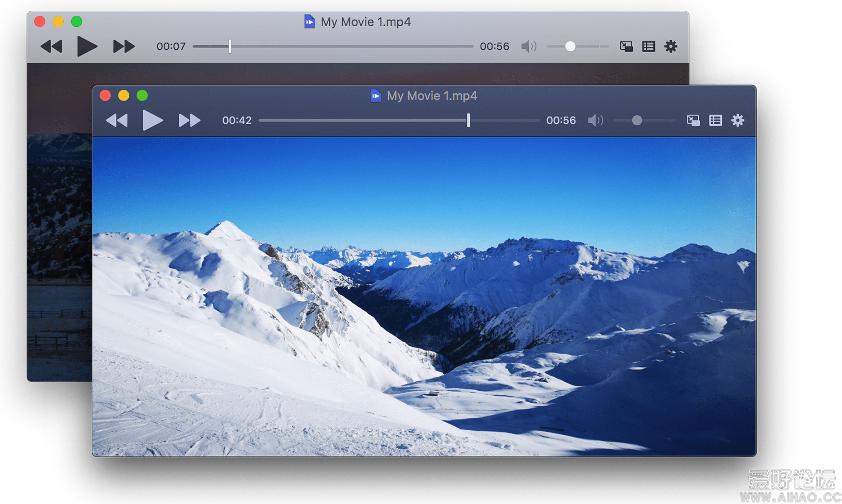The width and height of the screenshot is (842, 504).
Task: Toggle picture-in-picture in the background window
Action: 626,46
